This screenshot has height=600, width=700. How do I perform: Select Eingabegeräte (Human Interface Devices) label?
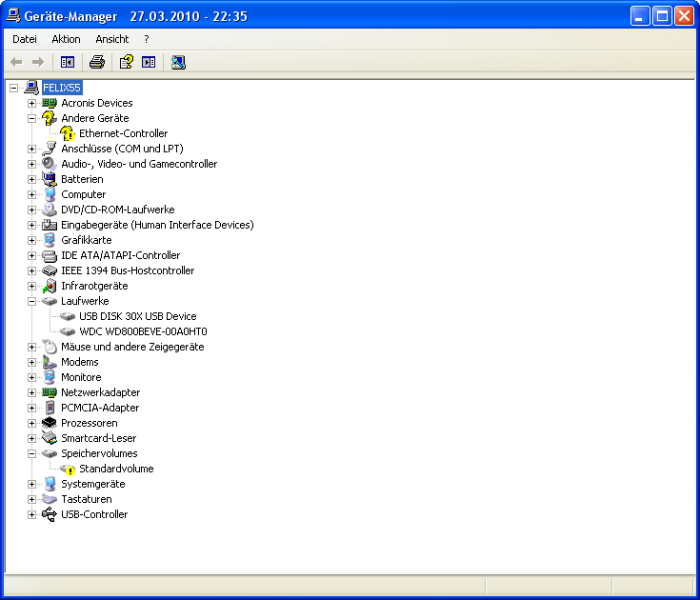tap(157, 225)
